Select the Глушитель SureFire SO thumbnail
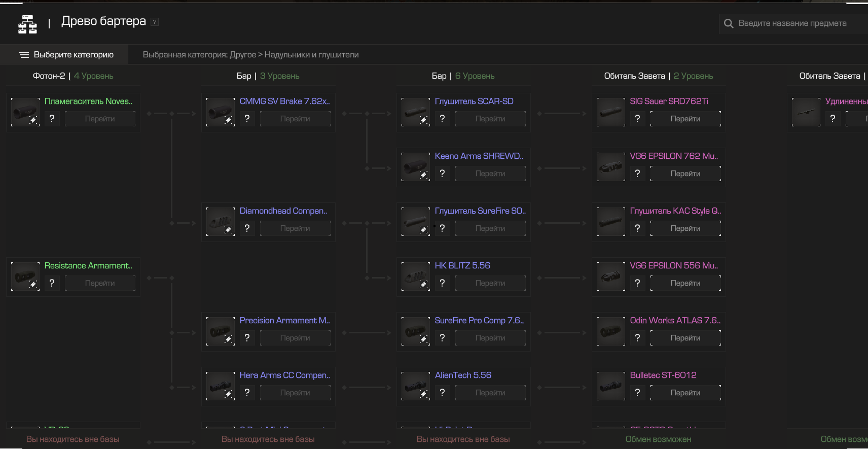 pyautogui.click(x=416, y=222)
